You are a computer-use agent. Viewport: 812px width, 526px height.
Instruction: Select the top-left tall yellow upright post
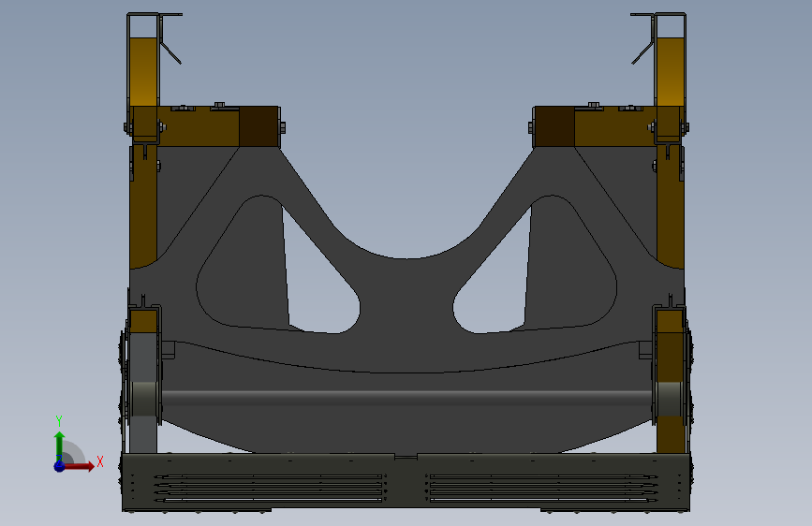[x=143, y=72]
